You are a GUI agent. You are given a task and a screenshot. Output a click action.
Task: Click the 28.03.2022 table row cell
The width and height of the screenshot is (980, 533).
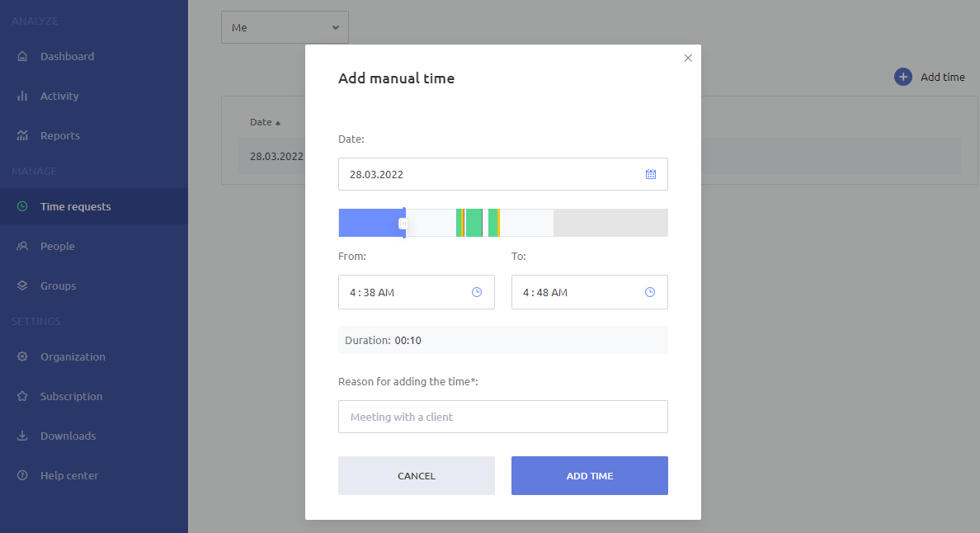[277, 156]
